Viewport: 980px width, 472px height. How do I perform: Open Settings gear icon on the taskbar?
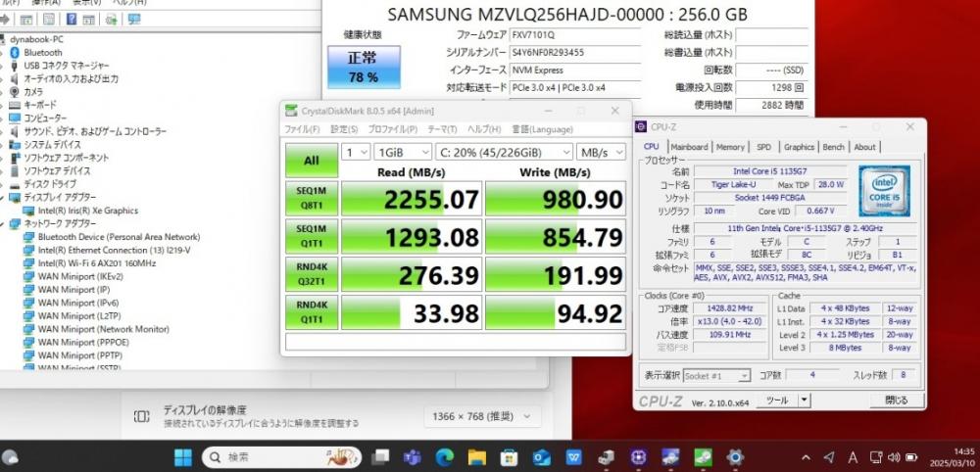pyautogui.click(x=735, y=457)
